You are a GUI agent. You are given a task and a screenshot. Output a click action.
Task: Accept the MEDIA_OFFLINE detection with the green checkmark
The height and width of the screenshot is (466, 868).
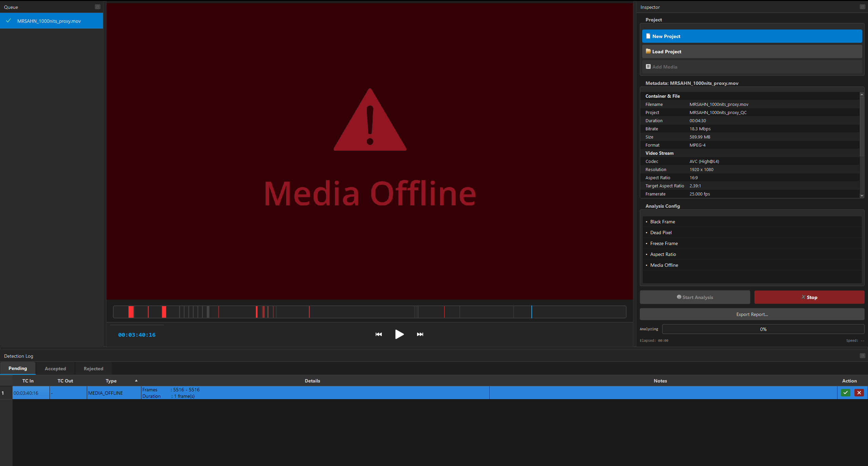coord(846,393)
